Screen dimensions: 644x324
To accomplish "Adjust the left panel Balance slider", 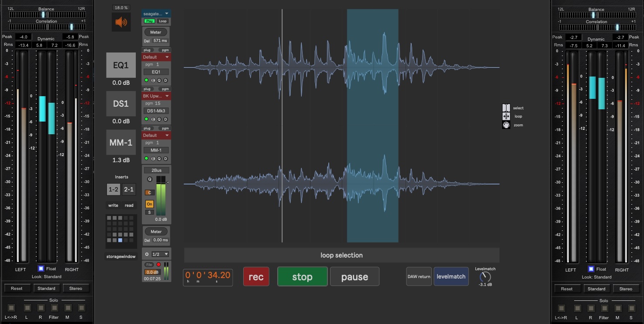I will tap(42, 14).
